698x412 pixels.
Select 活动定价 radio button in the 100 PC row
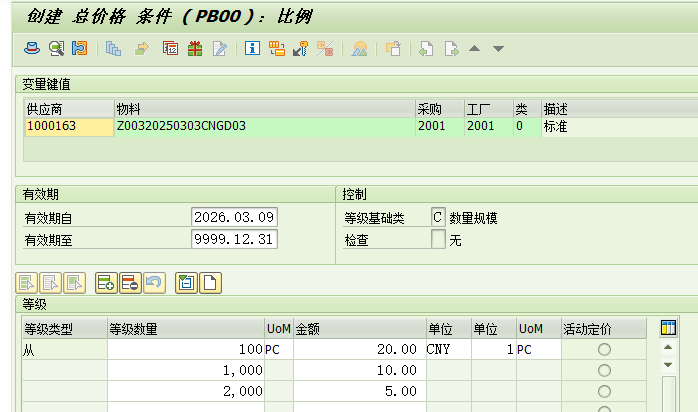tap(603, 350)
